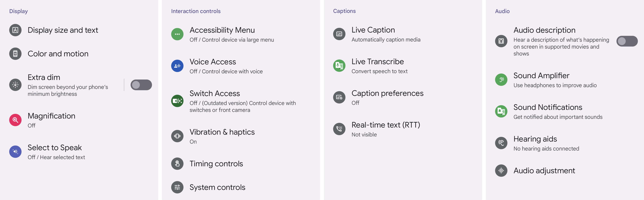This screenshot has height=200, width=644.
Task: Click the Sound Amplifier ear icon
Action: pos(501,80)
